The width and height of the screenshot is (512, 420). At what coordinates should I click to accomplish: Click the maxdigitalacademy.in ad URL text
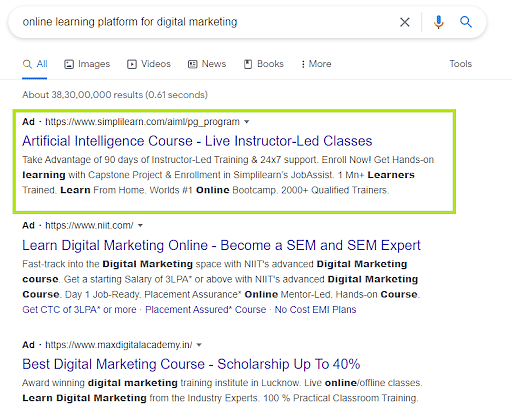119,345
